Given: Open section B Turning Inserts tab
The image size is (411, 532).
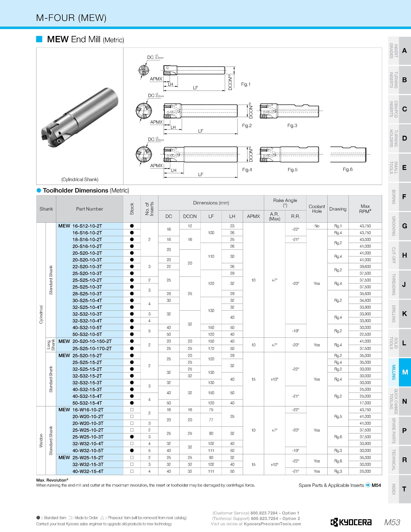Looking at the screenshot, I should tap(399, 80).
